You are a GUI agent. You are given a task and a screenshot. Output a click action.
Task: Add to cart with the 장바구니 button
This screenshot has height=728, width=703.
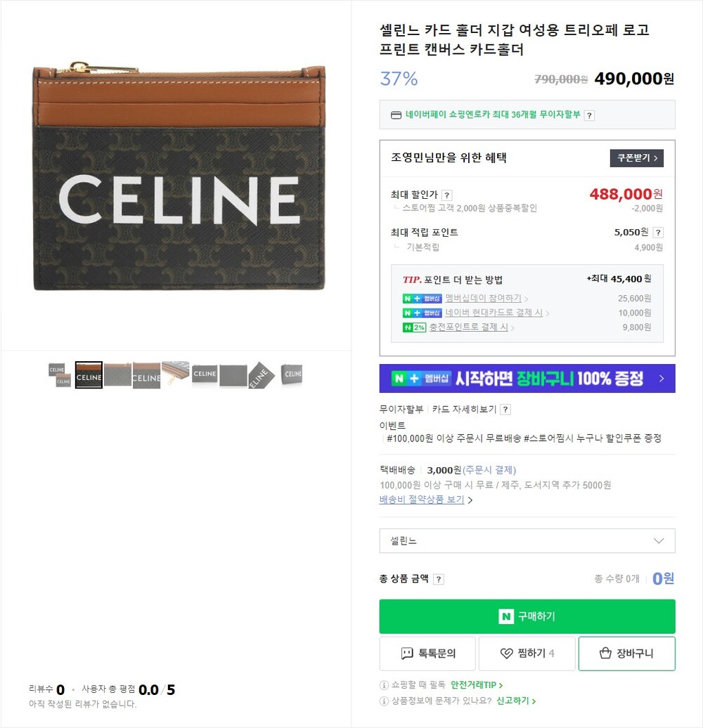(626, 654)
